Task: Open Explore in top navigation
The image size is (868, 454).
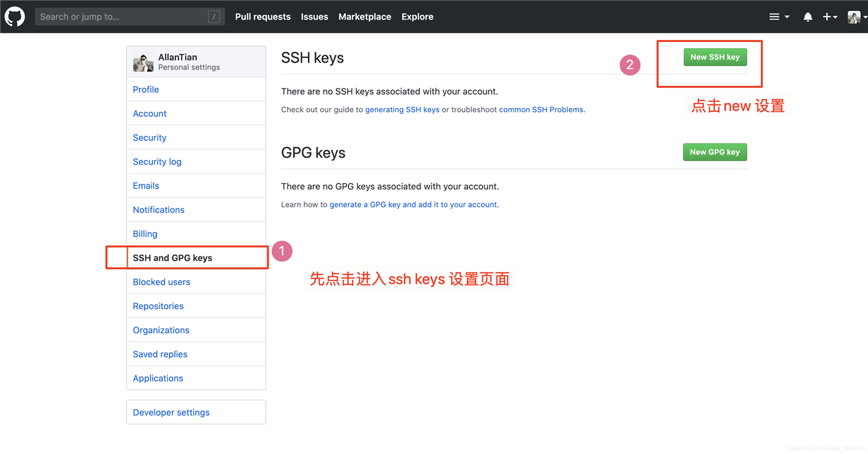Action: pyautogui.click(x=418, y=17)
